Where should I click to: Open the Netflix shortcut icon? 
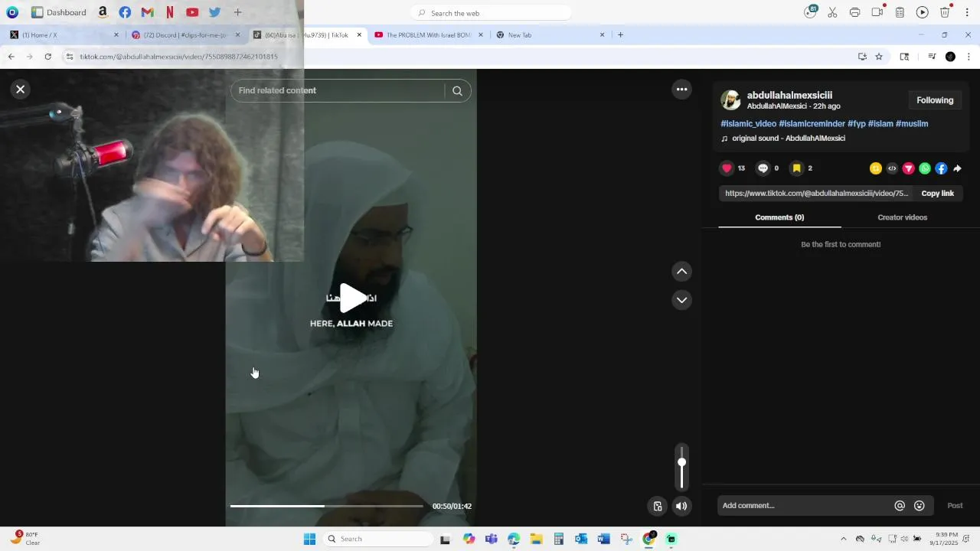(x=170, y=12)
